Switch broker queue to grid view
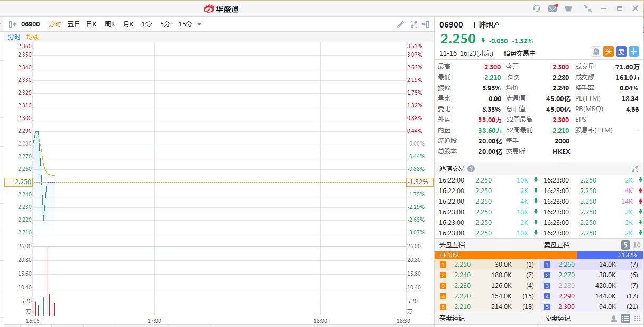Image resolution: width=644 pixels, height=327 pixels. (636, 319)
